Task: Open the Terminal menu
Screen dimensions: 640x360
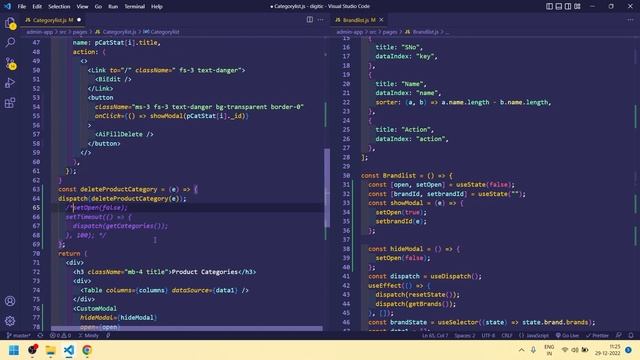Action: (134, 7)
